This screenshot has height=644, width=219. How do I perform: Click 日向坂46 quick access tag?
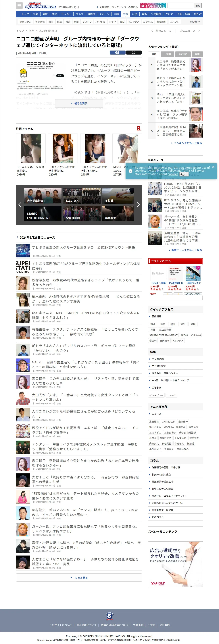(x=164, y=341)
